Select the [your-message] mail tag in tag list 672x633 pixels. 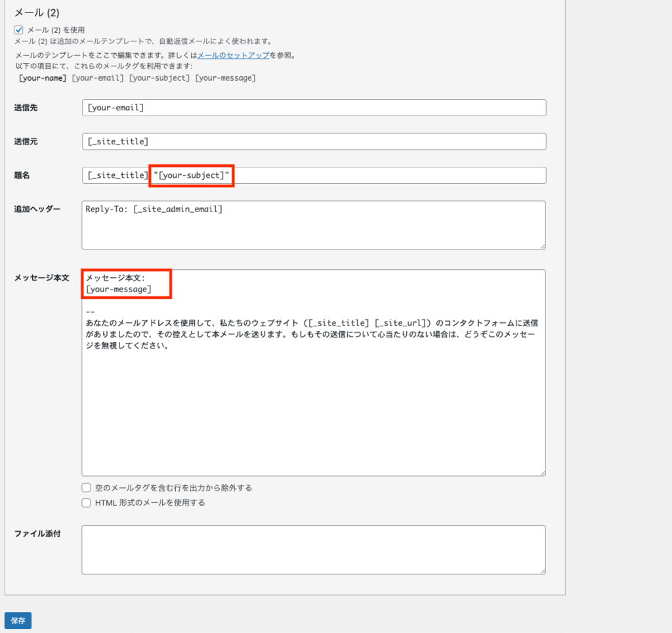[225, 78]
